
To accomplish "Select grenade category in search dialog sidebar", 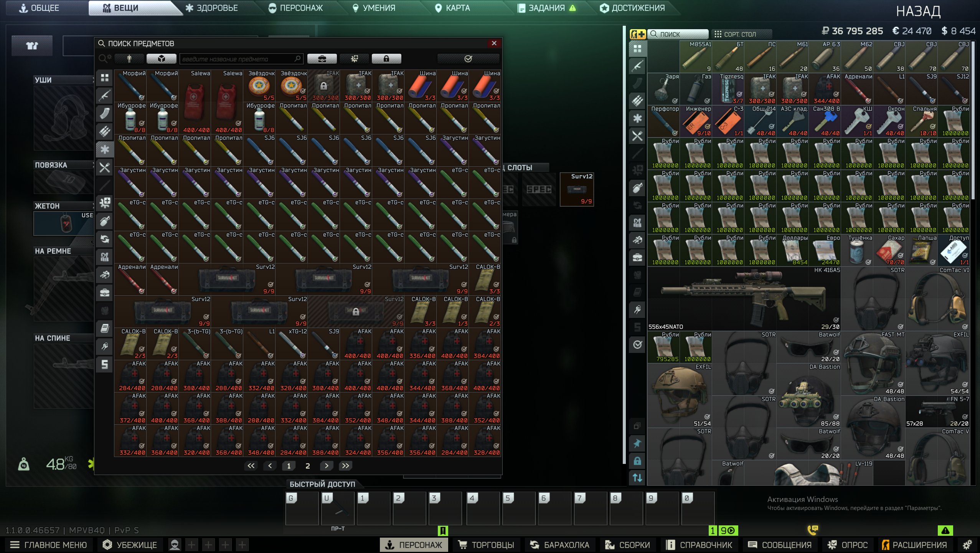I will pos(105,221).
